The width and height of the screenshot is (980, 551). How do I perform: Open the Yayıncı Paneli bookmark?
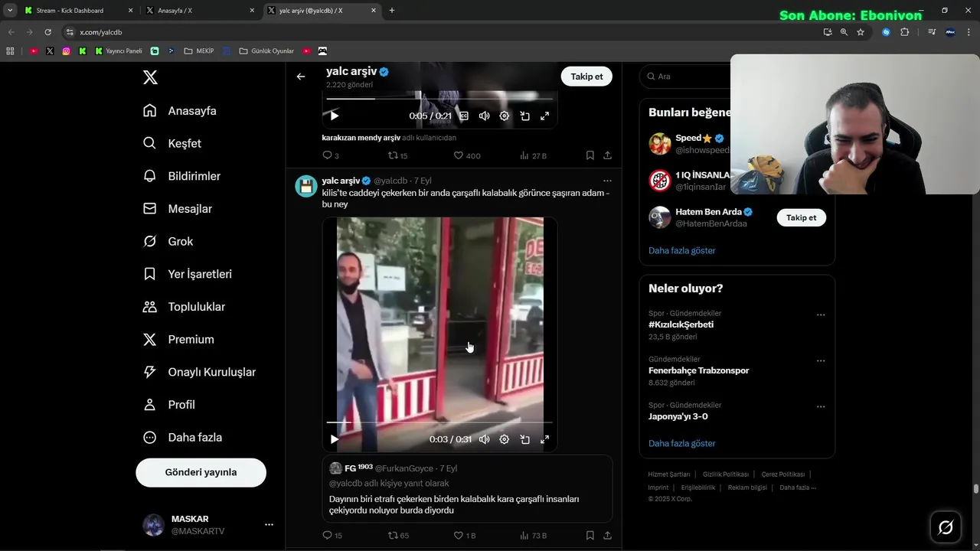tap(119, 51)
